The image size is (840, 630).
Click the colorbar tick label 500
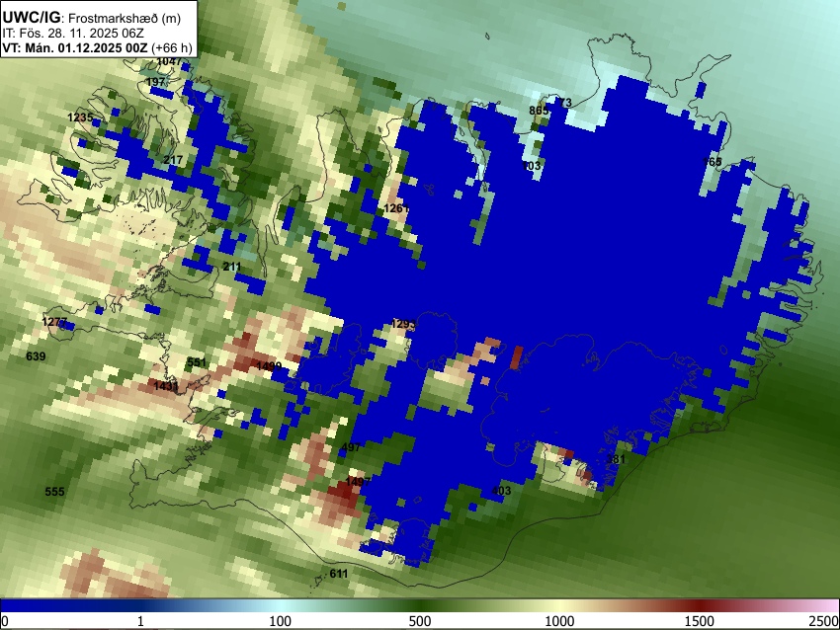(419, 621)
